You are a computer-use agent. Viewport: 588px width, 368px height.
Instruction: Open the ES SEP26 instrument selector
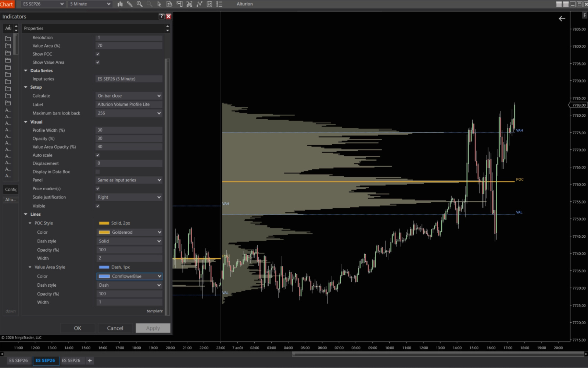[x=43, y=4]
